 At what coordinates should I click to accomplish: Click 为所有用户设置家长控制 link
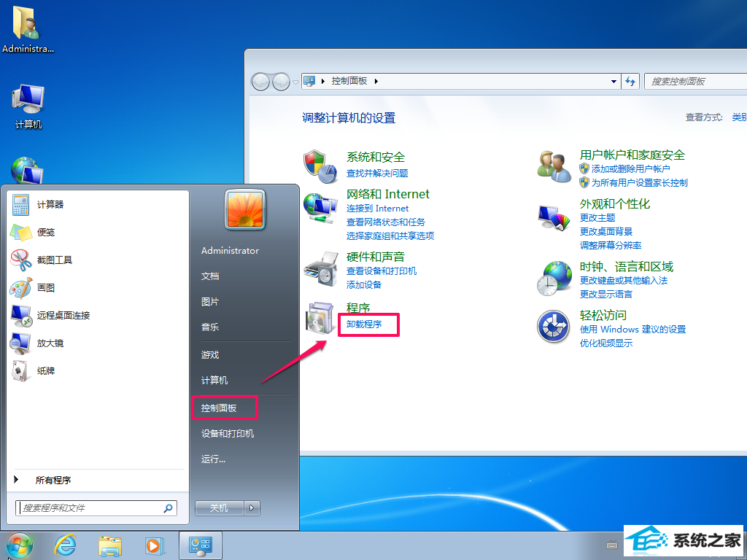click(639, 182)
